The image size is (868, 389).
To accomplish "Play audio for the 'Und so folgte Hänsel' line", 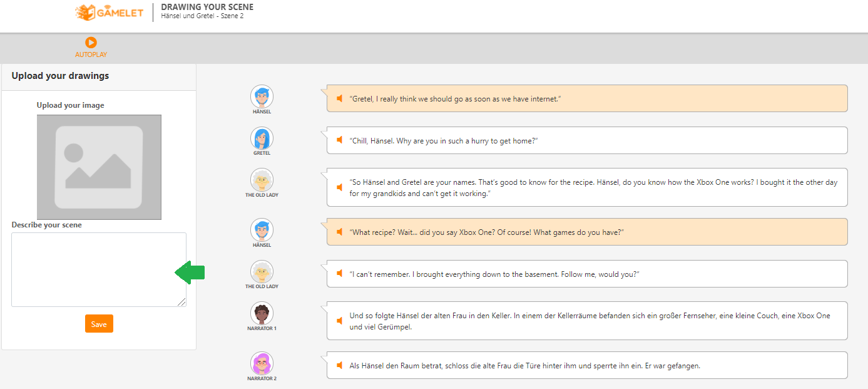I will pyautogui.click(x=340, y=321).
